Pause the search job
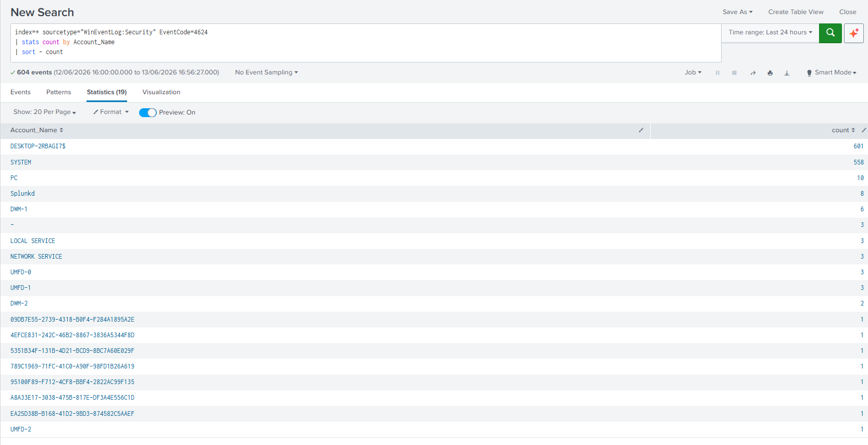Image resolution: width=868 pixels, height=445 pixels. tap(717, 73)
